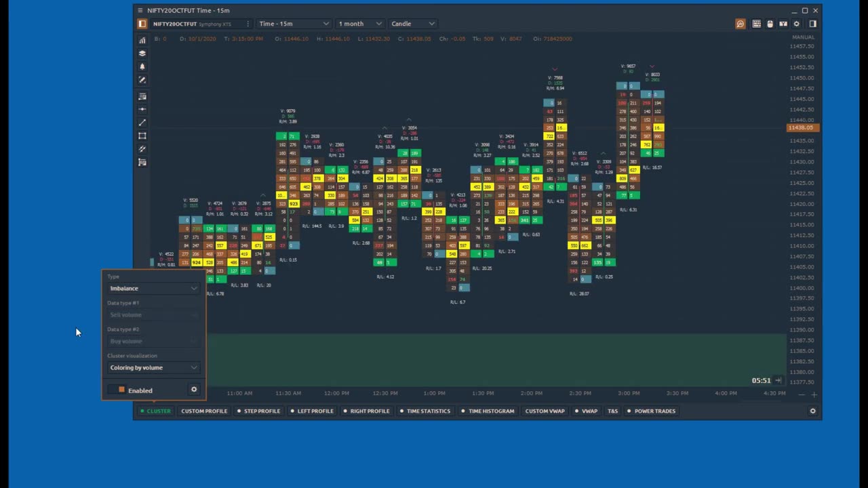Click the list panel icon below pencil tool
Viewport: 868px width, 488px height.
142,97
